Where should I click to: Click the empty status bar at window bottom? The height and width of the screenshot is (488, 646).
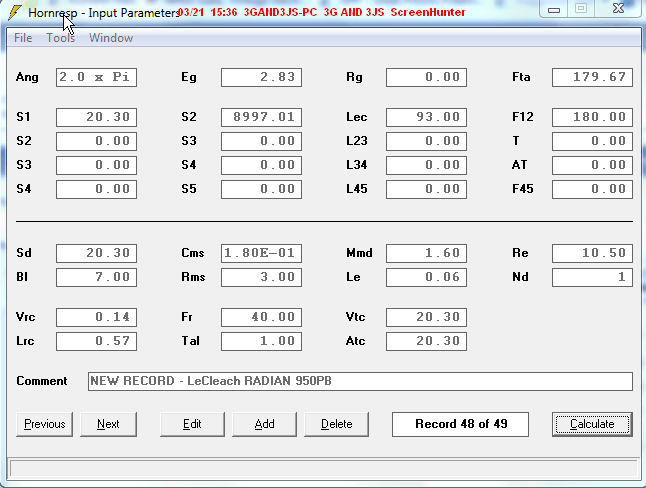click(x=324, y=469)
